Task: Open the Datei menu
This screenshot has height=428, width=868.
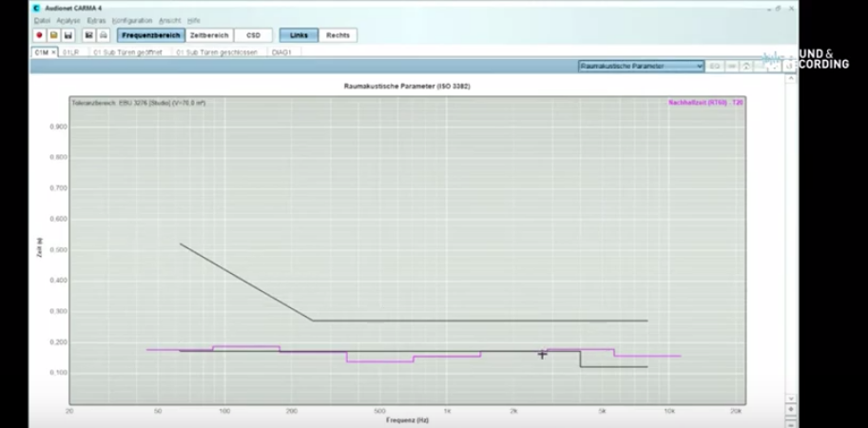Action: point(42,20)
